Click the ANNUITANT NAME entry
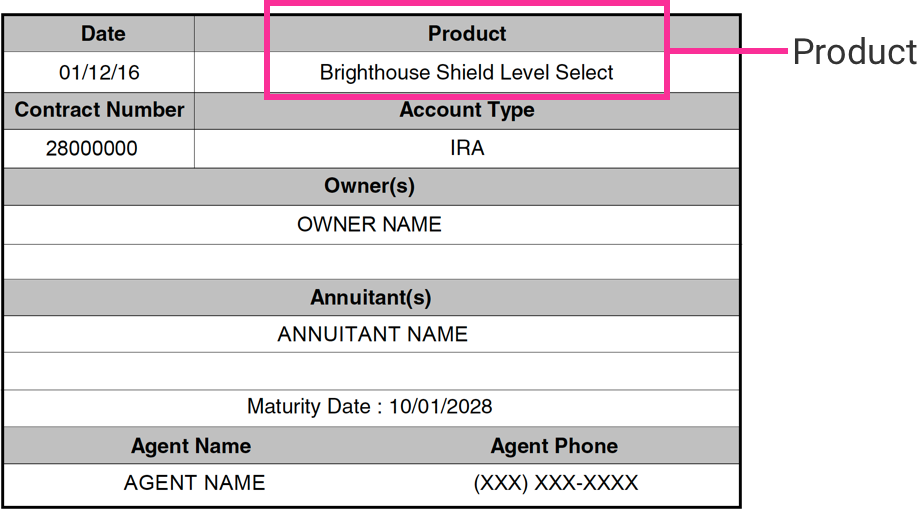 [373, 334]
